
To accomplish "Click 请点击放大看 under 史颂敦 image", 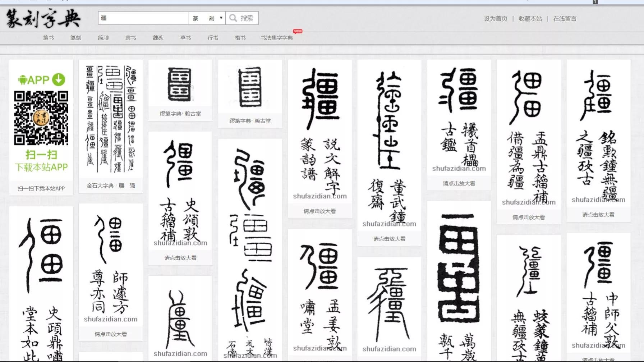I will (180, 258).
